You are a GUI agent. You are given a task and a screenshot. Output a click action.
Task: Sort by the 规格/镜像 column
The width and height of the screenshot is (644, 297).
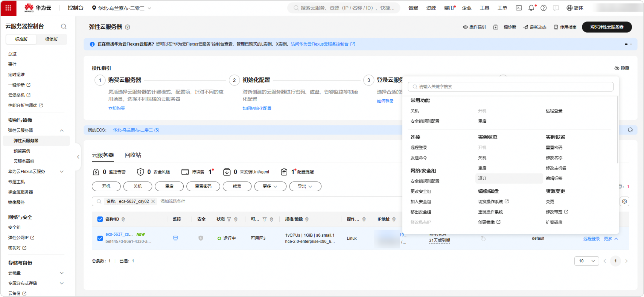click(x=307, y=219)
